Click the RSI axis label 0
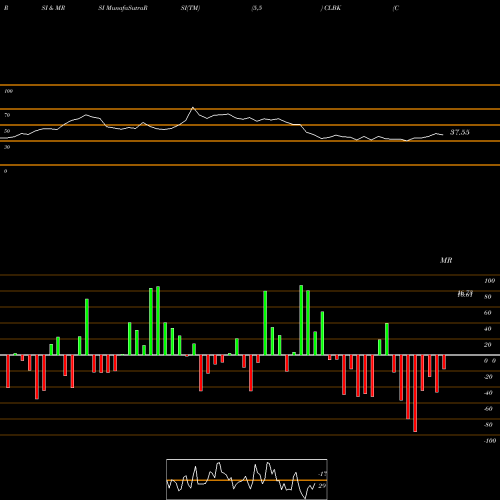This screenshot has width=500, height=500. coord(5,171)
